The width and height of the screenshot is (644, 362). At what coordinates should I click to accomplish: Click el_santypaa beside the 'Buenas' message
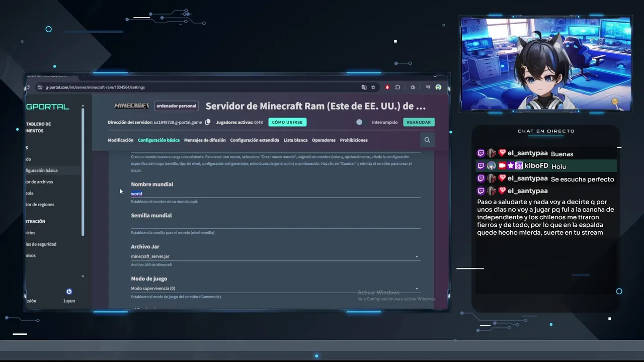527,153
